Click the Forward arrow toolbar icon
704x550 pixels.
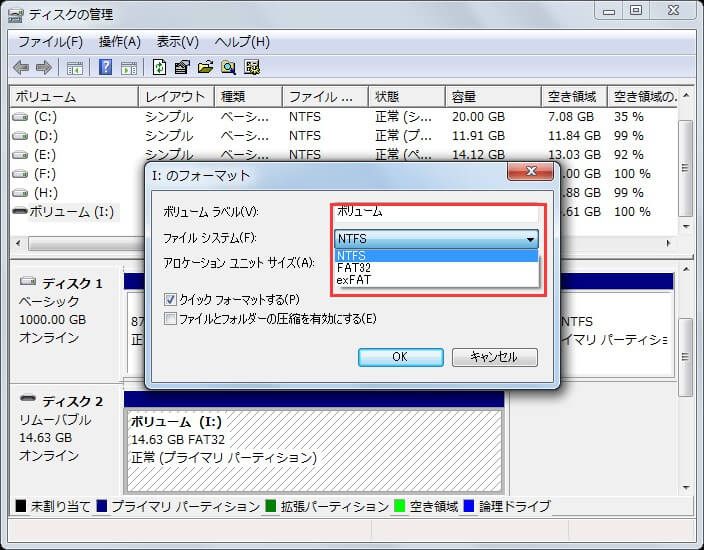coord(44,68)
